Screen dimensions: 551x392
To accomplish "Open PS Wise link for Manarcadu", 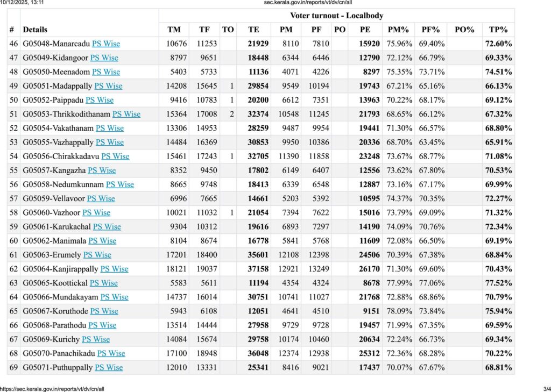I will tap(106, 44).
